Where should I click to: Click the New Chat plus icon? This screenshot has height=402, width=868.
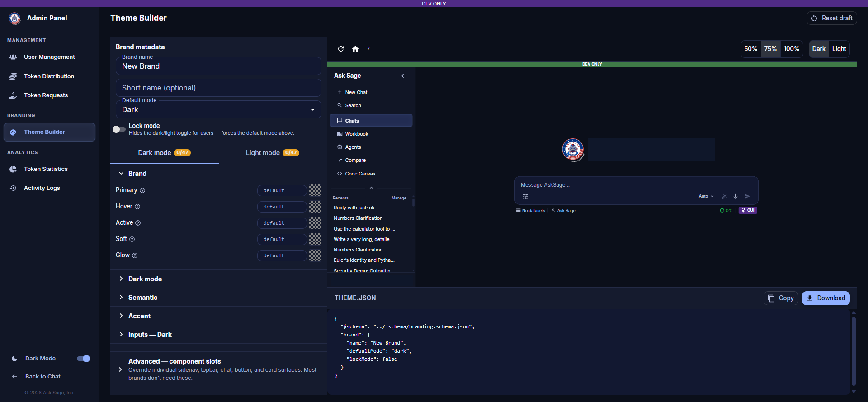340,92
